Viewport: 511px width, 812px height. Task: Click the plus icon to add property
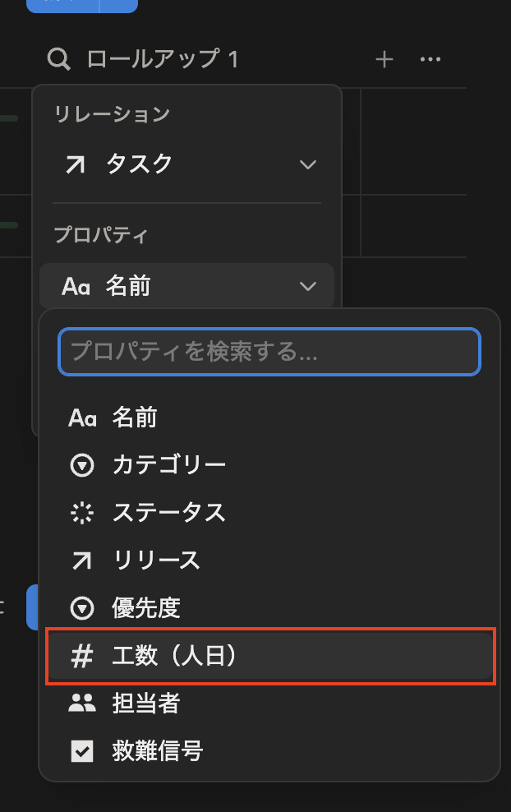point(384,59)
